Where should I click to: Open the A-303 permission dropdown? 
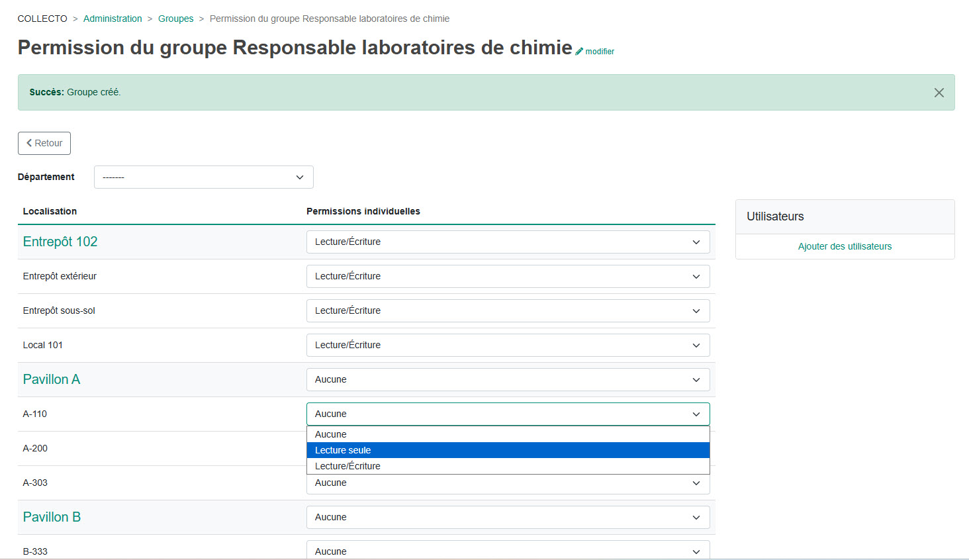pos(508,485)
